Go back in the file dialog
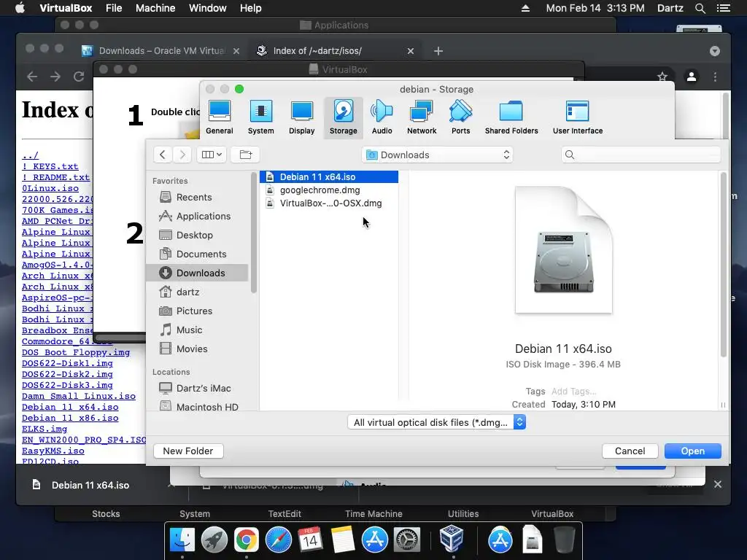Viewport: 747px width, 560px height. tap(163, 155)
